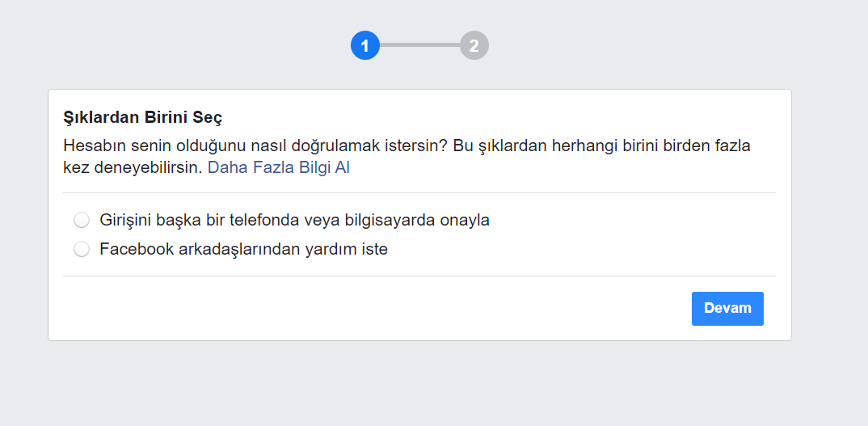868x426 pixels.
Task: Click the empty card area left of Devam
Action: pyautogui.click(x=364, y=309)
